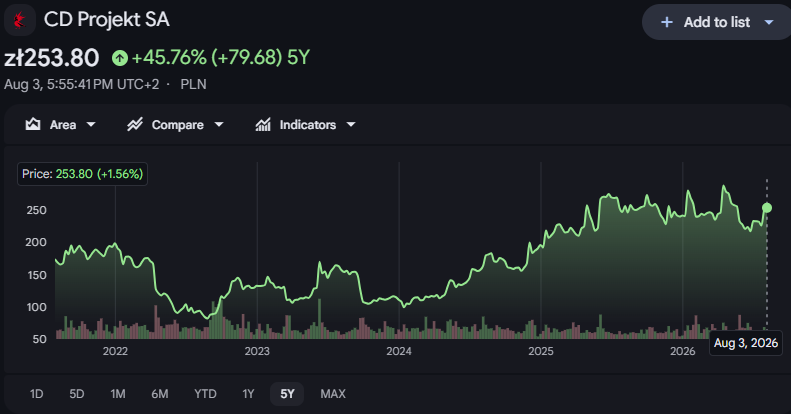Click the 2022 x-axis year label
This screenshot has width=791, height=414.
[115, 351]
